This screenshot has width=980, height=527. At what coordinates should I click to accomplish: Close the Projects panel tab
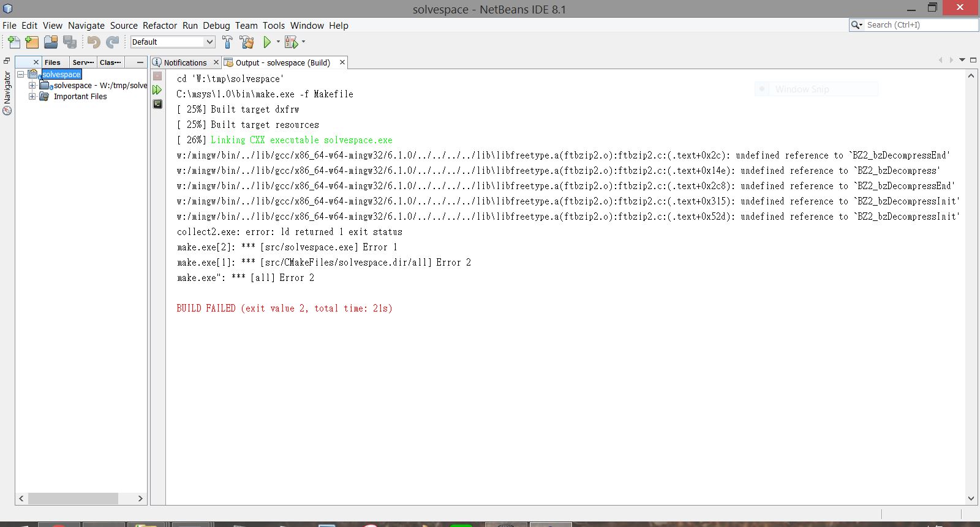point(36,62)
